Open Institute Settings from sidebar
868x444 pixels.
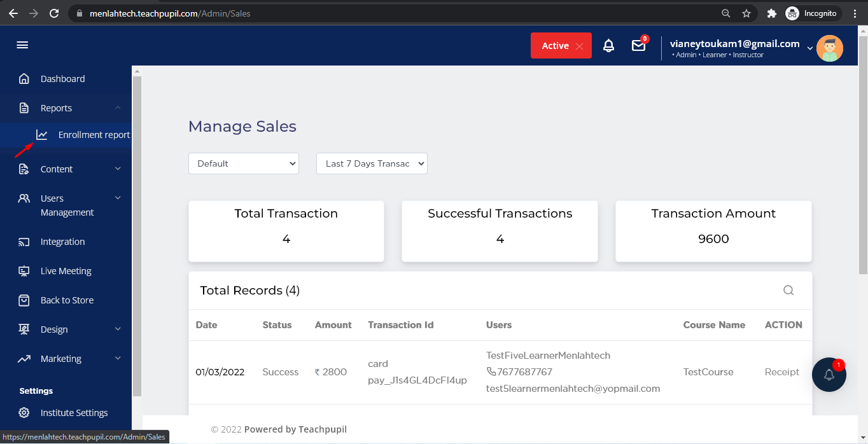click(74, 413)
